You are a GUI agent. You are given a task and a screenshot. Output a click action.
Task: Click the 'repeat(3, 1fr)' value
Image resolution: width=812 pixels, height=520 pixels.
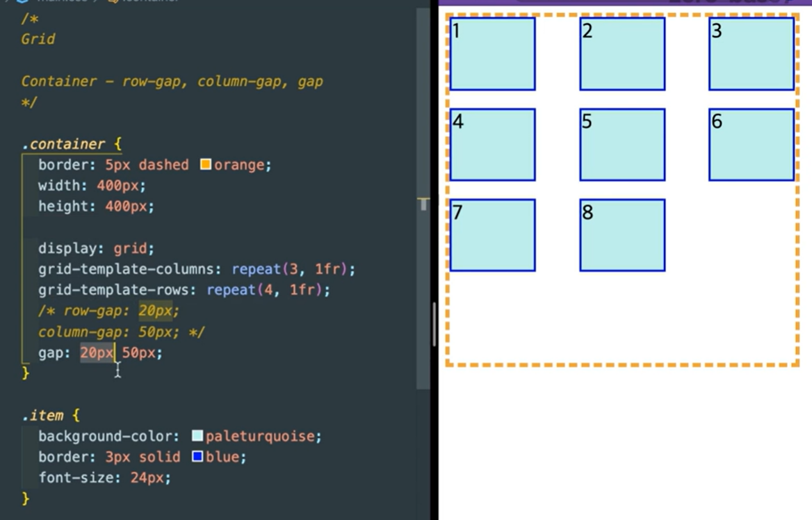coord(289,269)
